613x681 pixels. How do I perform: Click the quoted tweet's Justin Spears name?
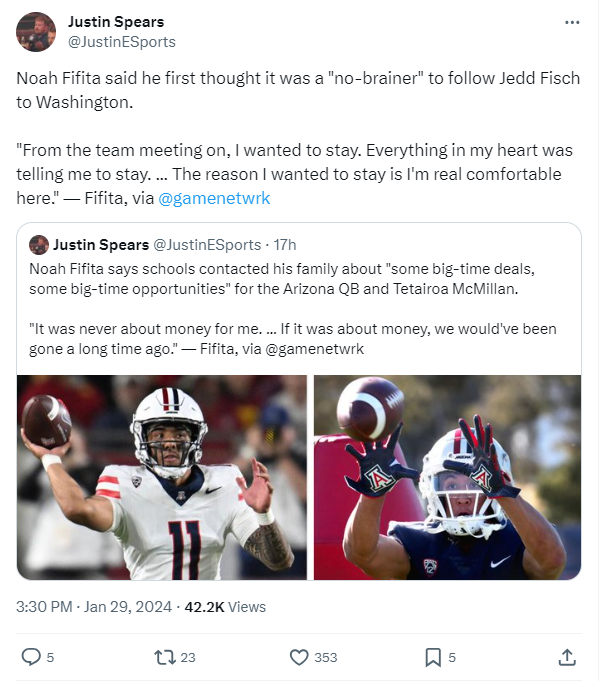101,245
